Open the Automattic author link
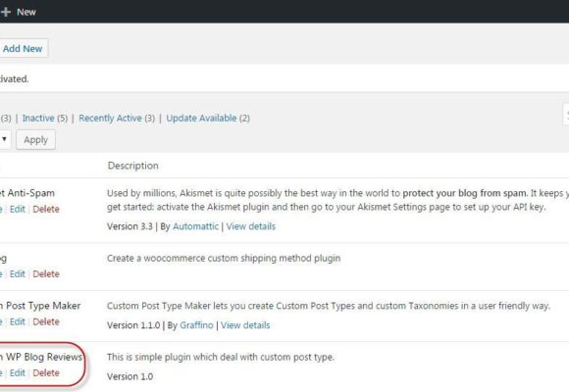This screenshot has height=392, width=569. pos(195,226)
